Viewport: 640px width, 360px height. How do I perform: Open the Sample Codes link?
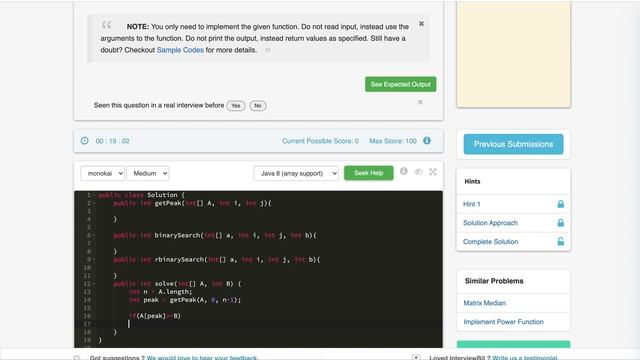pos(180,50)
